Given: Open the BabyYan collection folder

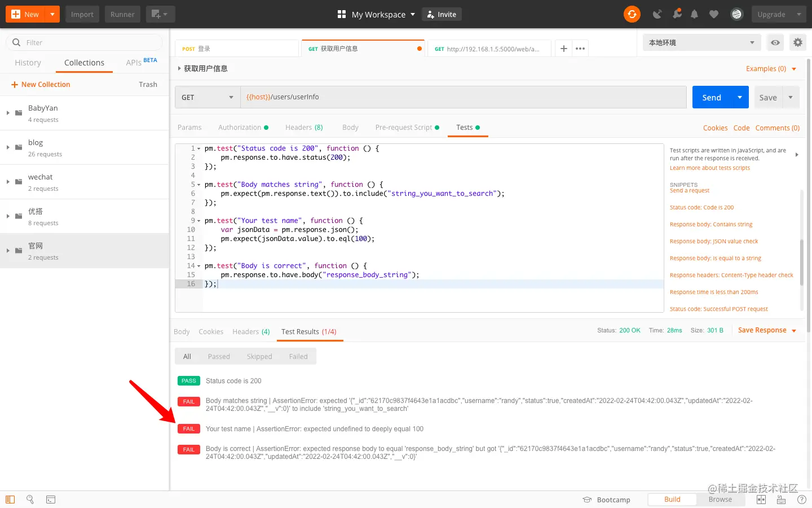Looking at the screenshot, I should pos(85,113).
